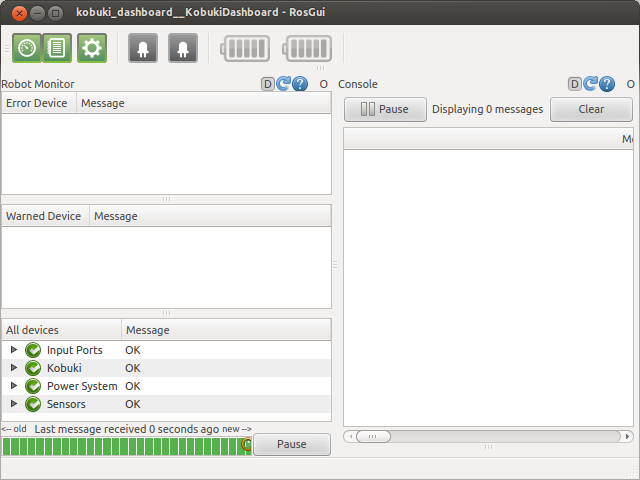Clear the Console messages

(591, 109)
